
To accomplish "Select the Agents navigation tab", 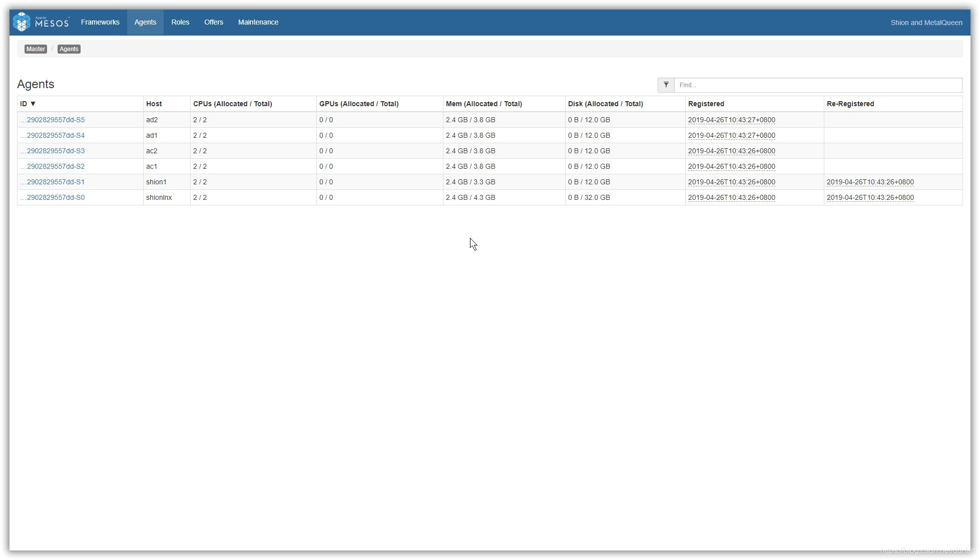I will 145,22.
